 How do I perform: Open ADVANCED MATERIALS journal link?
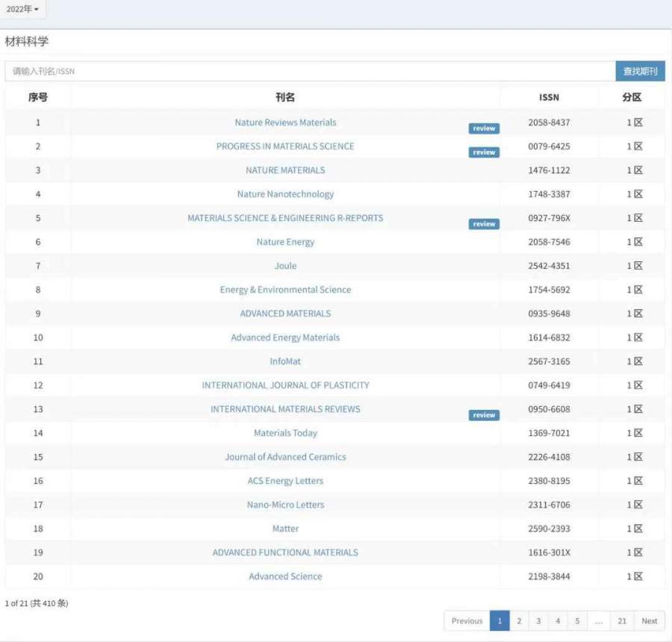[x=285, y=314]
